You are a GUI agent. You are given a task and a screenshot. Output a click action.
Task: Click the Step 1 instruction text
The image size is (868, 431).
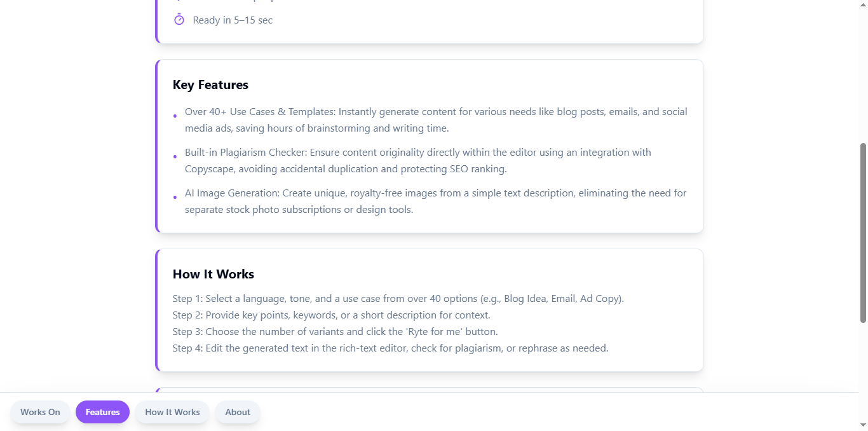pyautogui.click(x=398, y=298)
